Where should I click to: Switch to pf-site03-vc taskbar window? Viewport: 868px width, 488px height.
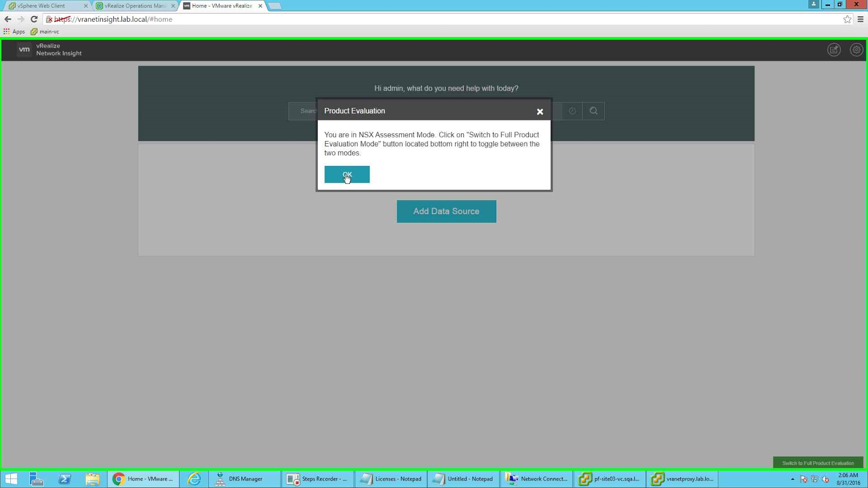point(610,479)
